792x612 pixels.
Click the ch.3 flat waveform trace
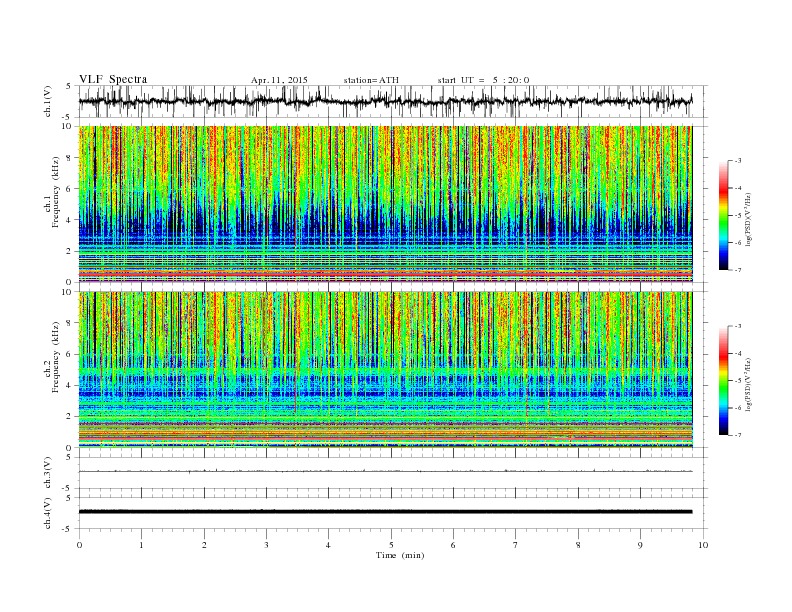coord(385,471)
